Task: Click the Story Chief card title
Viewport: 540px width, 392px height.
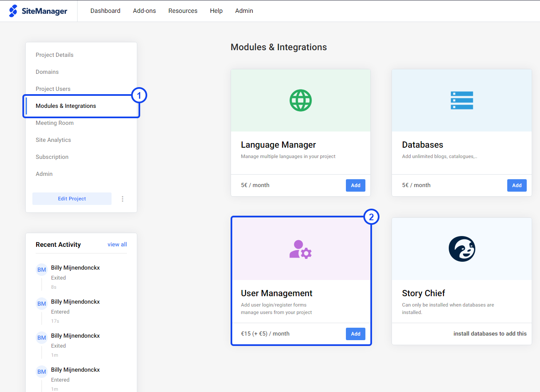Action: (x=423, y=293)
